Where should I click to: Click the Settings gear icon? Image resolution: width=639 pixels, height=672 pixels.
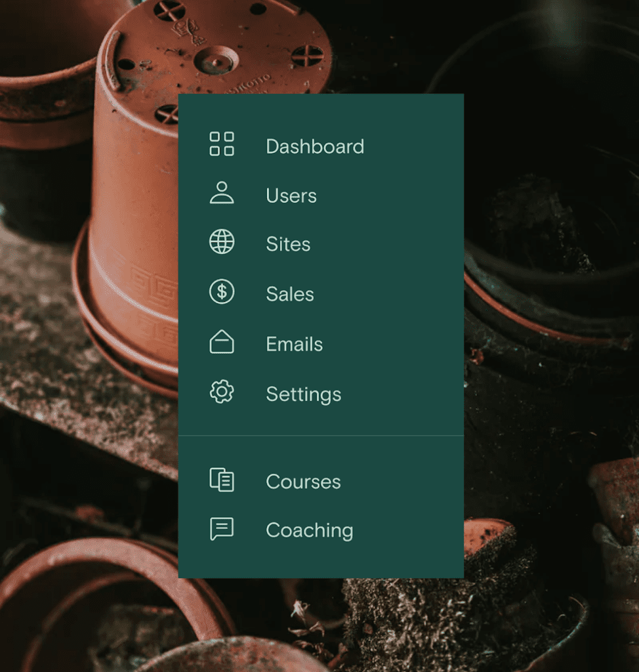pos(222,392)
